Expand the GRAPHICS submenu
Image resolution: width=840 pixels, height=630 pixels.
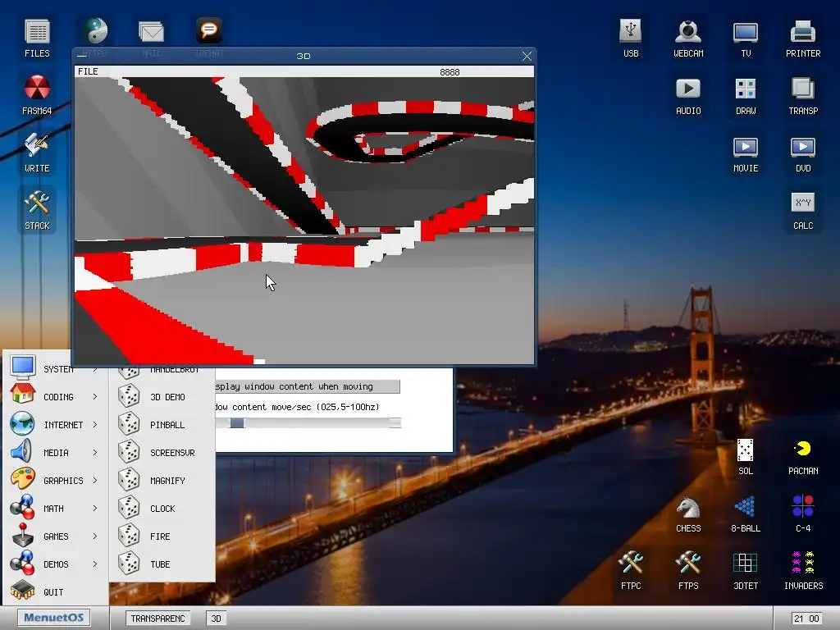click(56, 481)
